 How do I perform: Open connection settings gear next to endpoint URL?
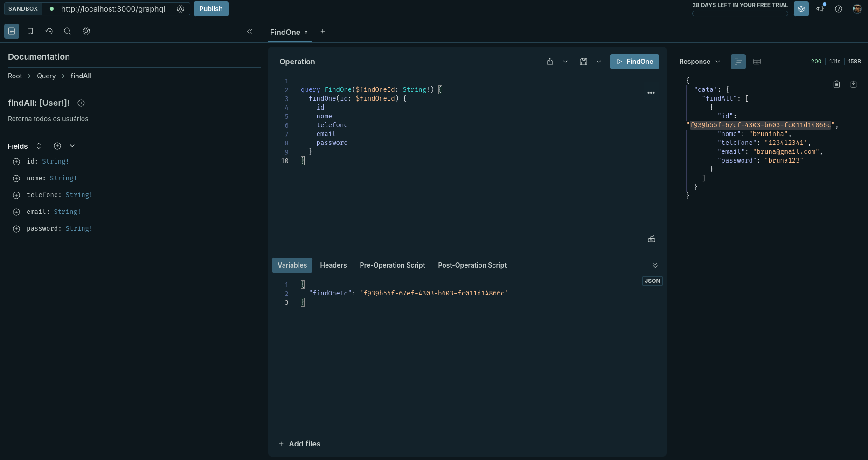[181, 9]
